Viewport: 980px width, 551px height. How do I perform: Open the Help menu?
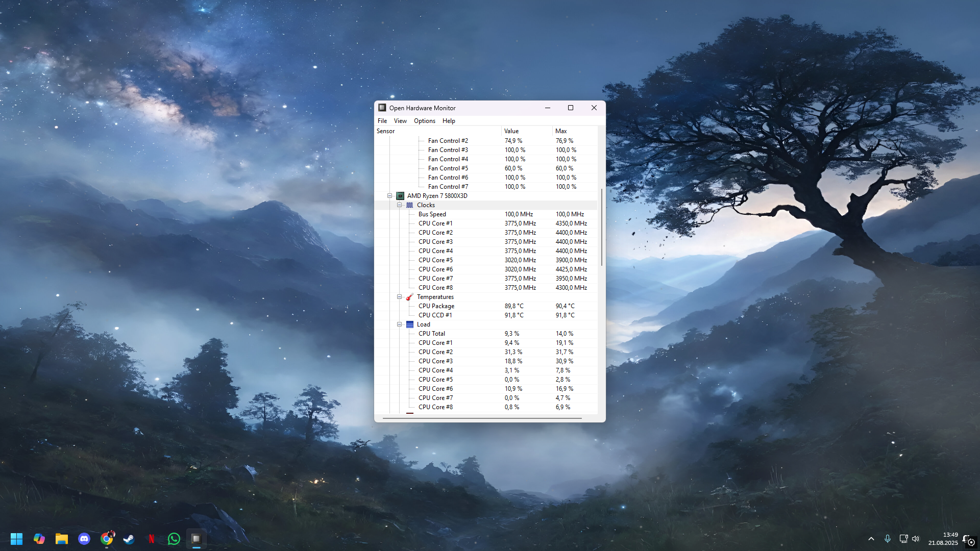point(449,121)
